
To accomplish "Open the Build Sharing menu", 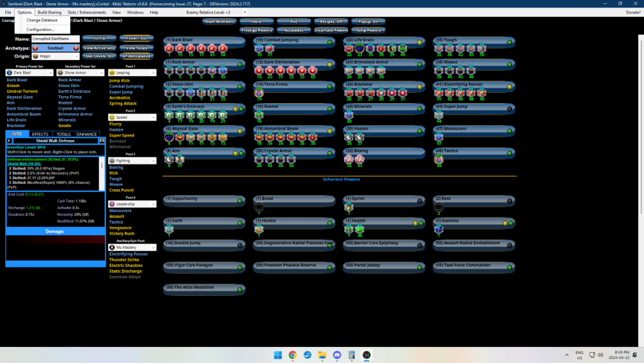I will click(x=50, y=12).
